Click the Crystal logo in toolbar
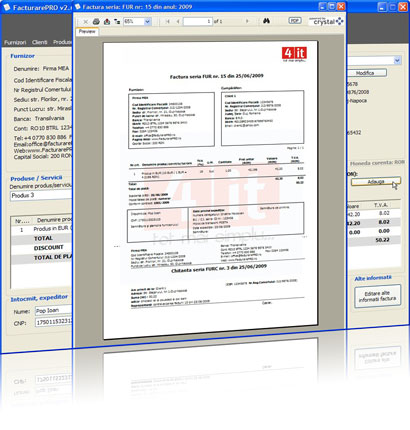410x430 pixels. point(326,21)
